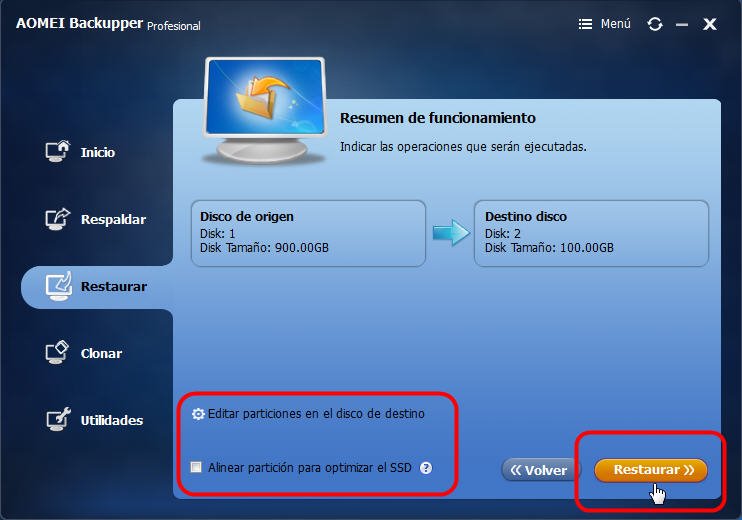This screenshot has width=742, height=520.
Task: Click the help question mark near SSD option
Action: (426, 468)
